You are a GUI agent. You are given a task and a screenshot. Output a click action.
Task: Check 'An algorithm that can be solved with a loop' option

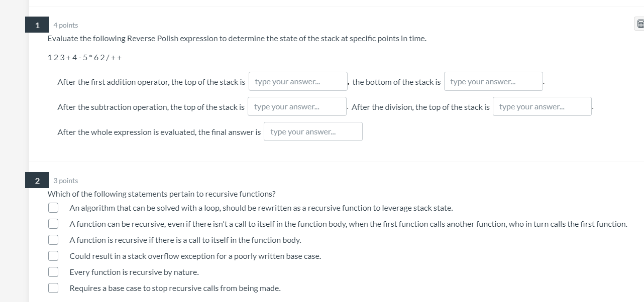53,208
